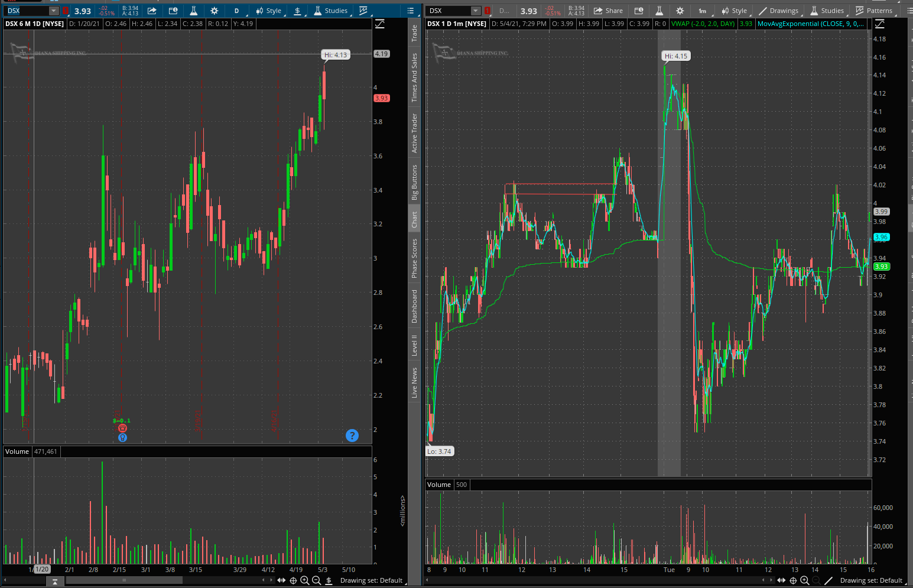Click the red link-color box in left chart

pos(65,11)
